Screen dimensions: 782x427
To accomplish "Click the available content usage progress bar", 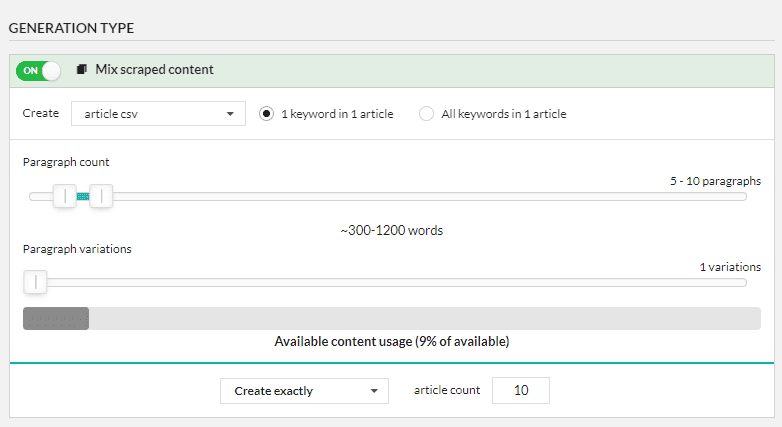I will click(391, 318).
